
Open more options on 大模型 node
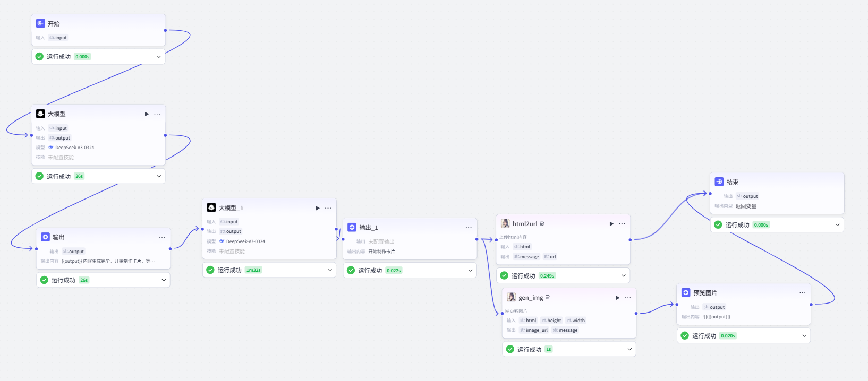click(x=157, y=114)
